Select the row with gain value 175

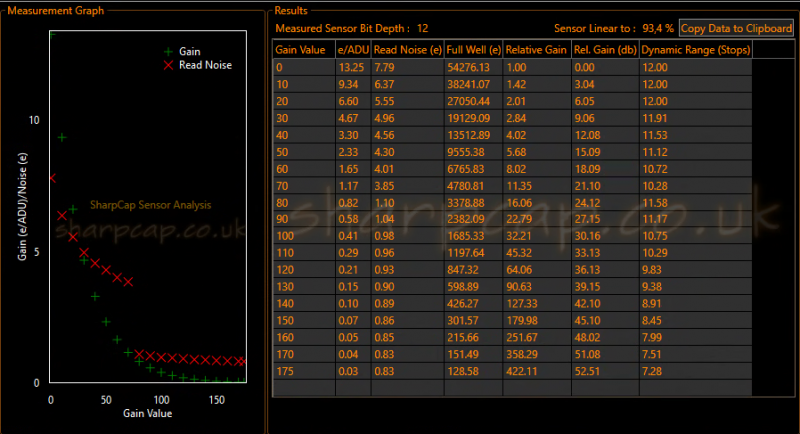click(512, 371)
